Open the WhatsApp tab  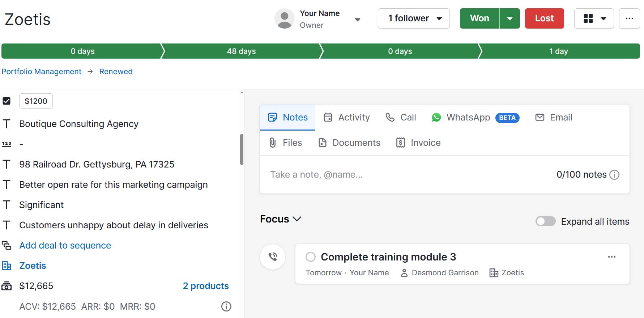click(475, 117)
